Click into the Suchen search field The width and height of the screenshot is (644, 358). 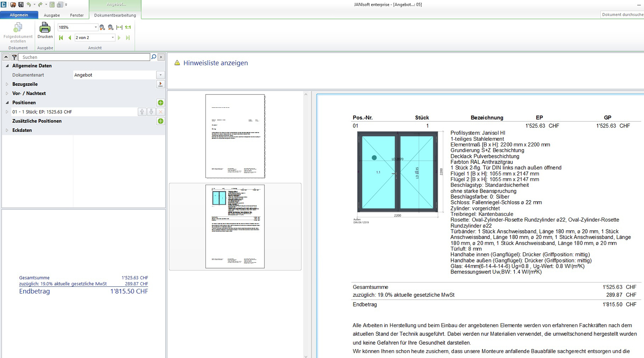(84, 57)
